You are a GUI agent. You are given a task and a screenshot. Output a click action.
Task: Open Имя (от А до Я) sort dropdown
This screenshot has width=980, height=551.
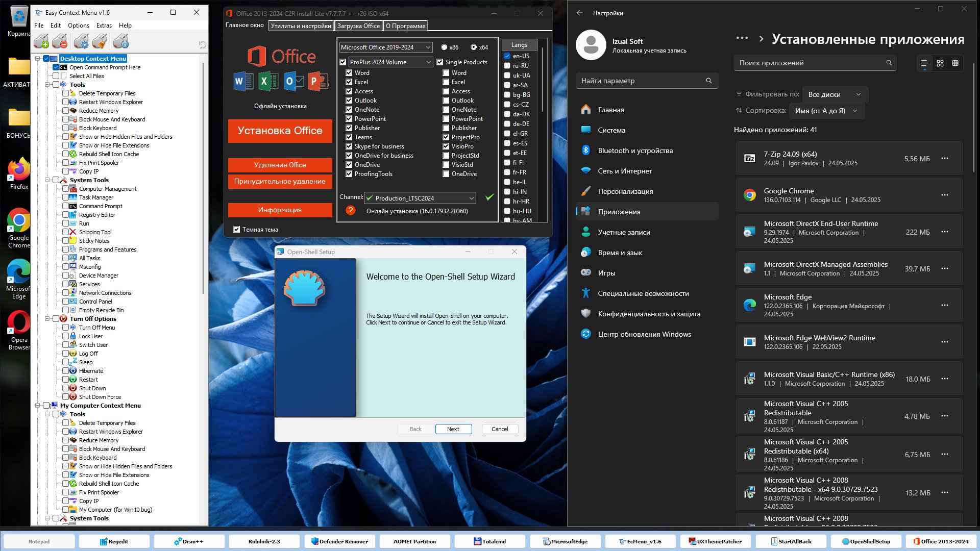click(x=827, y=111)
